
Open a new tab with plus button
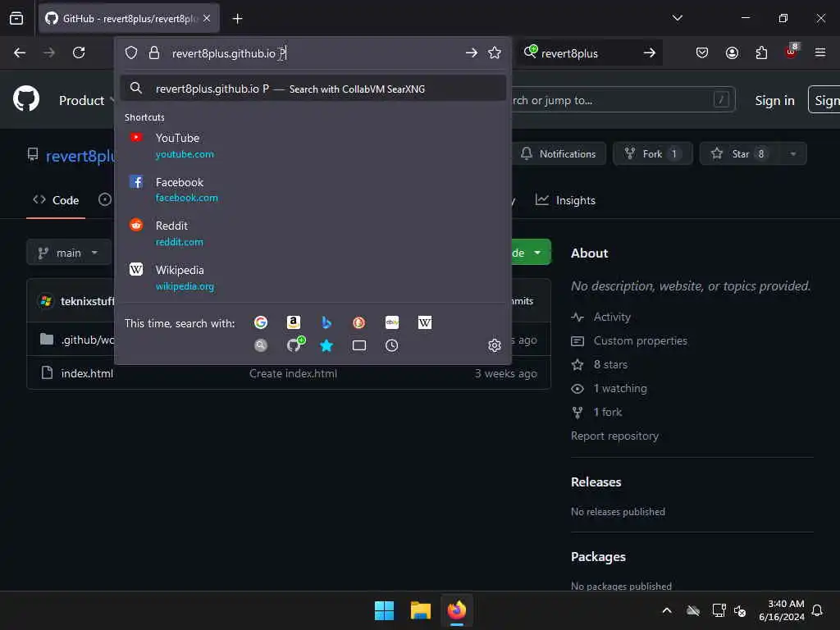coord(237,19)
